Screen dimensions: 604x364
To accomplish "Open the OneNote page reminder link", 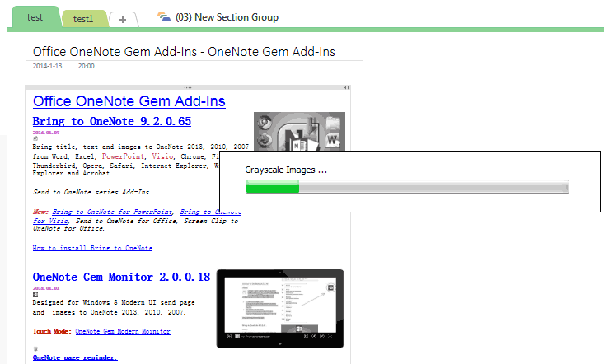I will 75,358.
